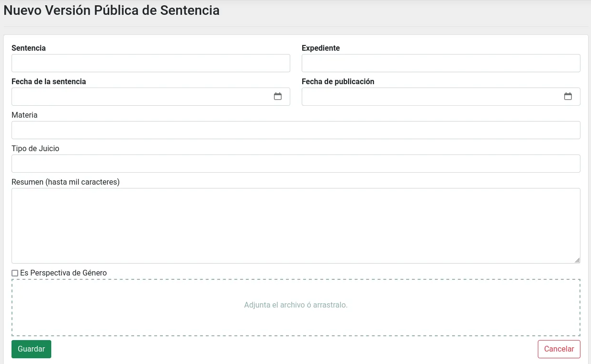Screen dimensions: 591x364
Task: Click the "Nuevo Versión Pública de Sentencia" heading
Action: [111, 10]
